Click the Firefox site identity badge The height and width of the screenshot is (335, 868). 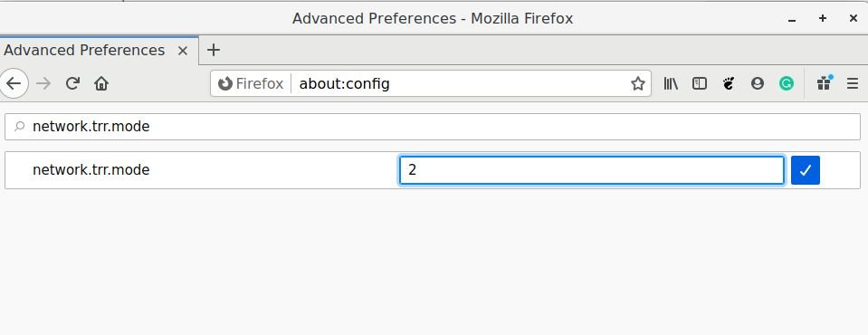coord(251,83)
